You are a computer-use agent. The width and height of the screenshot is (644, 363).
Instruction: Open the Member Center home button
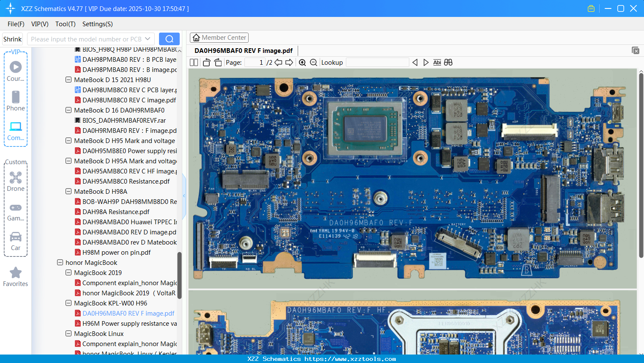219,38
